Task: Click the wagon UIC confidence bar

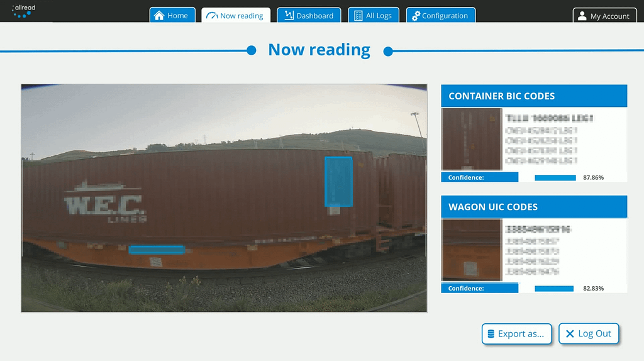Action: 554,289
